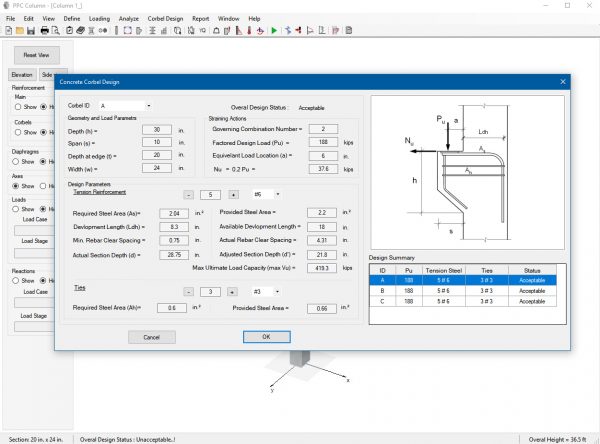Click the green Run analysis arrow
Image resolution: width=600 pixels, height=444 pixels.
[x=274, y=31]
